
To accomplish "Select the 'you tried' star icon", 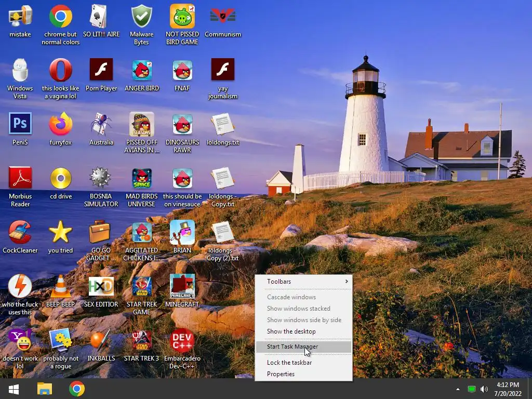I will pyautogui.click(x=60, y=232).
